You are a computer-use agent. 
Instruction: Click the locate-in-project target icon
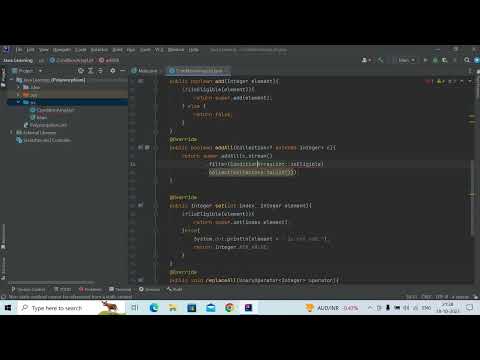pos(81,71)
